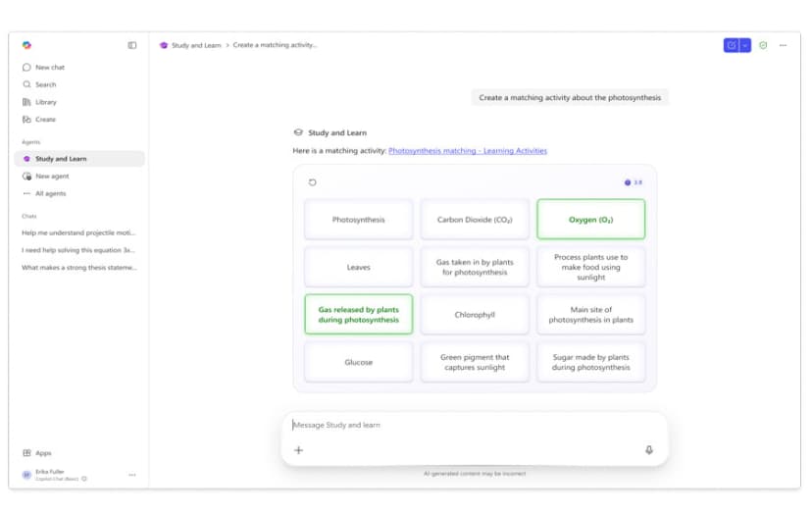Click the Message Study and learn input

pyautogui.click(x=475, y=425)
